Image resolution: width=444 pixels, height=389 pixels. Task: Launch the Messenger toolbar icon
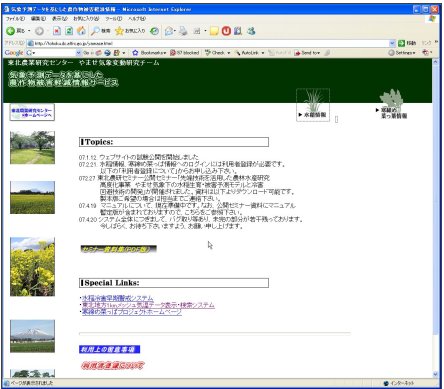click(x=251, y=31)
